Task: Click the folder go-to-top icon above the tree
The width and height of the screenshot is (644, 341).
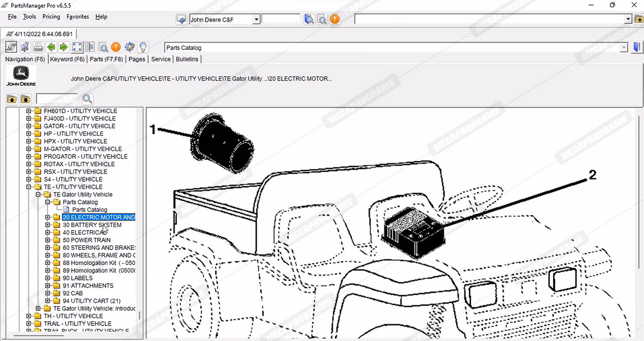Action: (25, 99)
